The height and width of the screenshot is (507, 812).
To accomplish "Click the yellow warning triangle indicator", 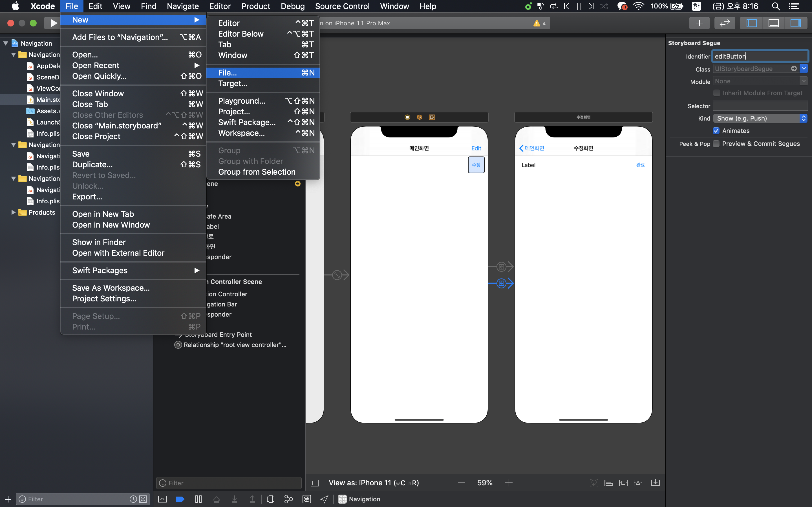I will pyautogui.click(x=537, y=23).
